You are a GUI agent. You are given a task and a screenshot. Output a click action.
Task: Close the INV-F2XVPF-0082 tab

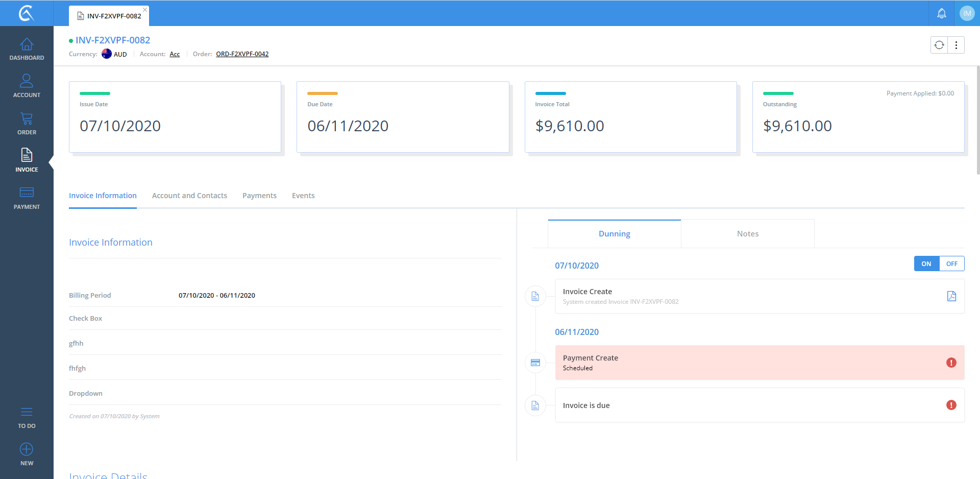[145, 10]
